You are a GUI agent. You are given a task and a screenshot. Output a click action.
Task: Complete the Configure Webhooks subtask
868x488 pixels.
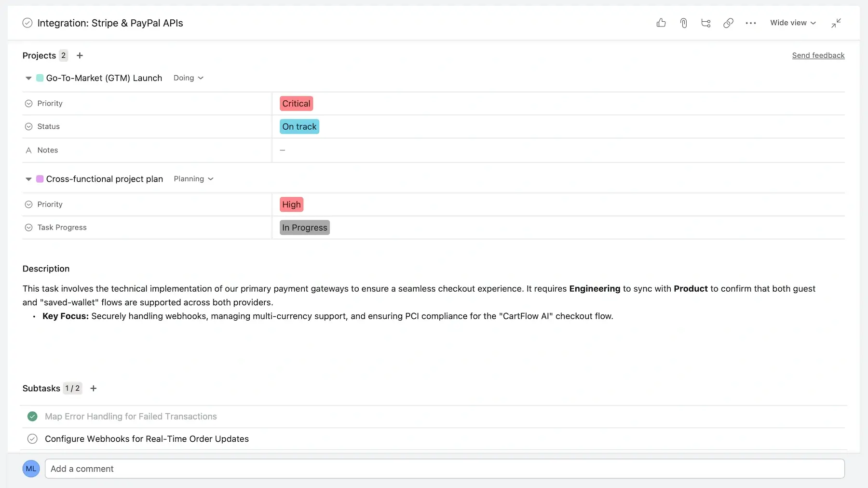click(x=32, y=439)
